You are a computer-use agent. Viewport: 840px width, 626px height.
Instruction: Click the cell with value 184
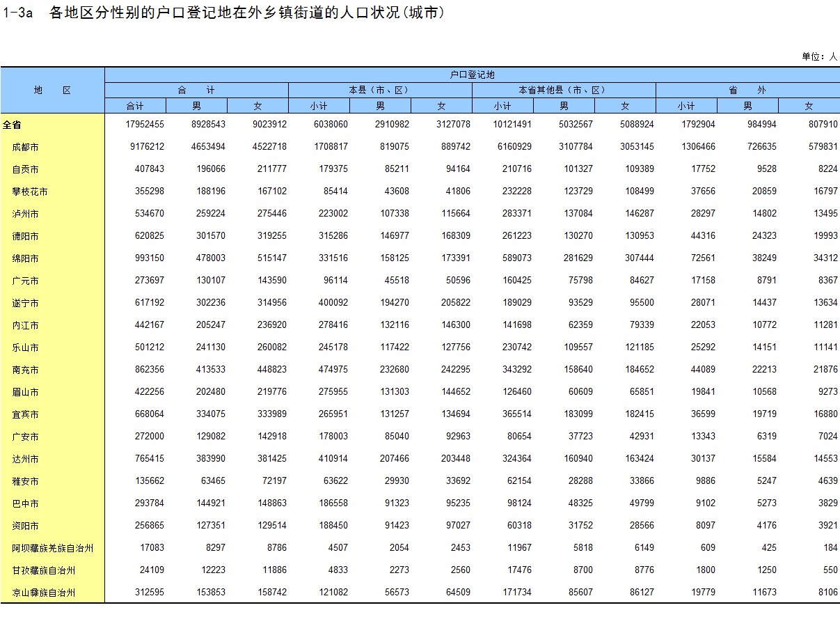[831, 548]
